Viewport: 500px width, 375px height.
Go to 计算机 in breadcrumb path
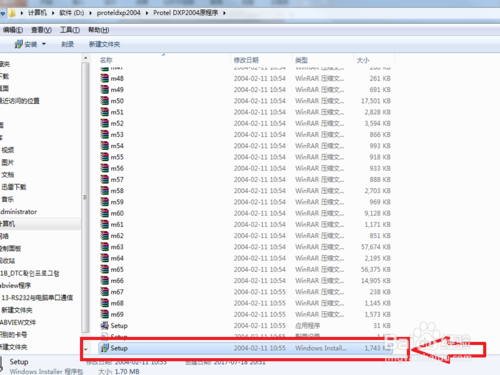(x=37, y=13)
